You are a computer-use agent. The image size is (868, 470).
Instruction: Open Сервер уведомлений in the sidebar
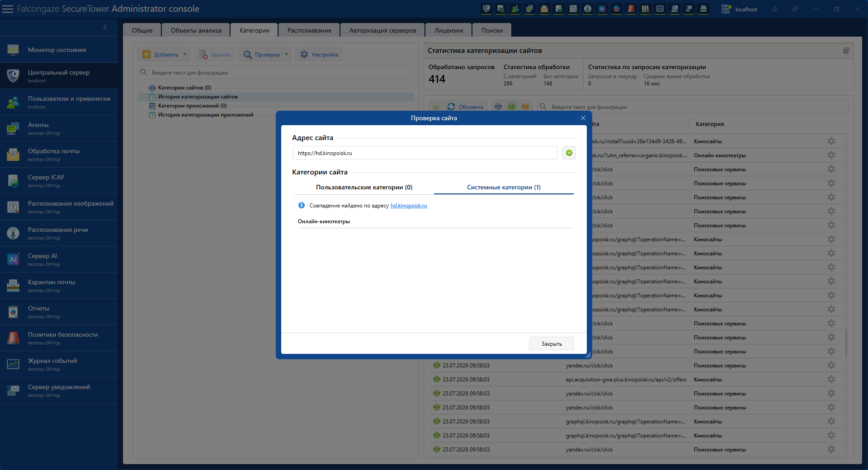(59, 390)
